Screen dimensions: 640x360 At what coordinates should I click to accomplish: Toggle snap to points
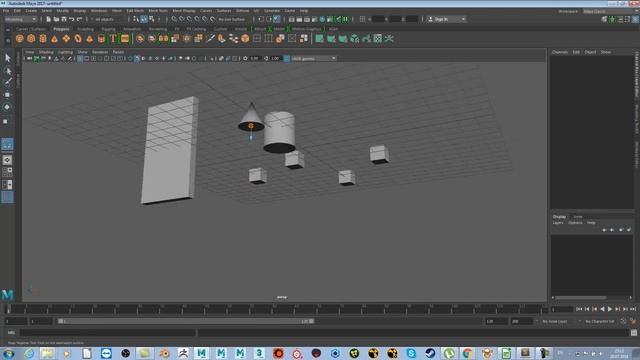click(190, 19)
